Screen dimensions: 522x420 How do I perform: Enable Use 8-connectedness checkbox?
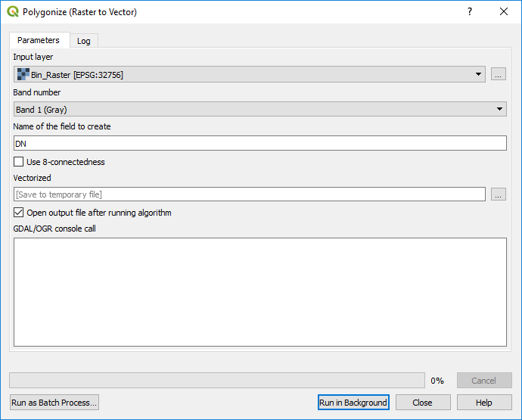(x=19, y=162)
